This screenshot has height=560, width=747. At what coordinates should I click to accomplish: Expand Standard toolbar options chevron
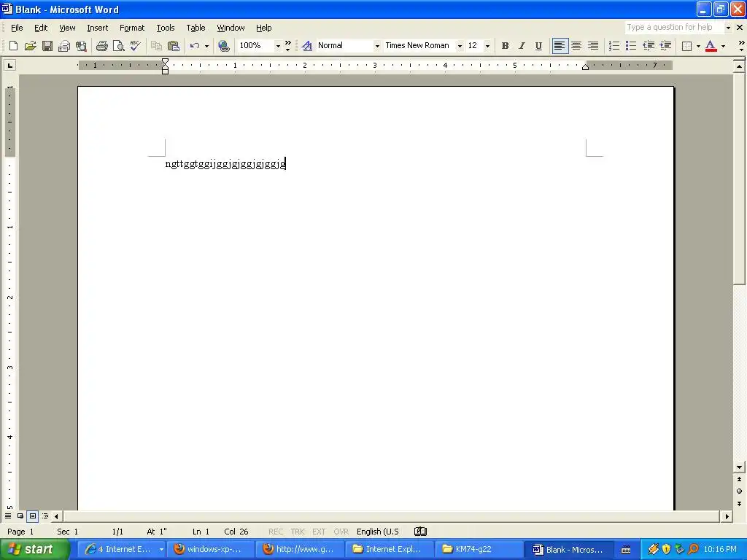(x=287, y=46)
